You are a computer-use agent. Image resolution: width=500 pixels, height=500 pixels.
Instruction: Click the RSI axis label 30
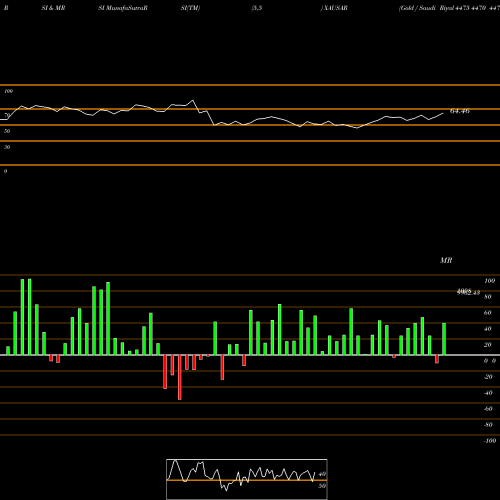point(7,147)
